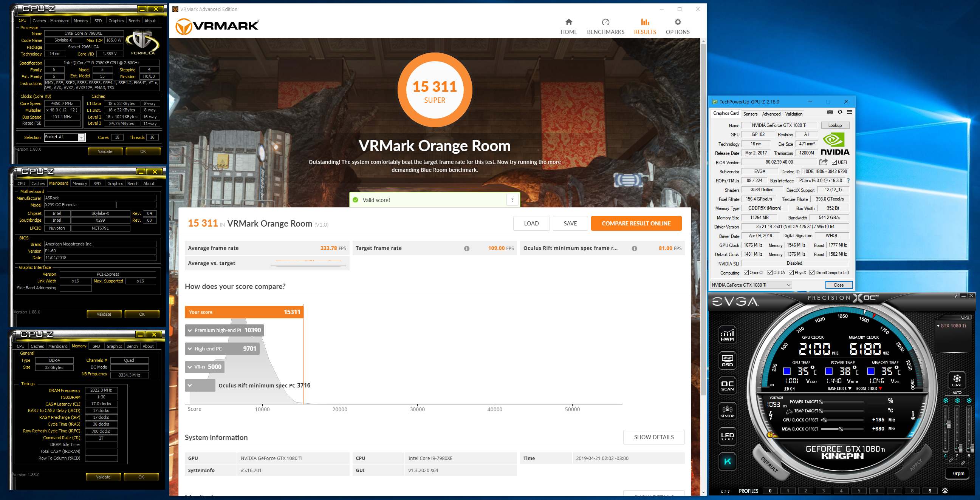Open LED Sync in EVGA Precision
Image resolution: width=980 pixels, height=500 pixels.
(x=727, y=436)
